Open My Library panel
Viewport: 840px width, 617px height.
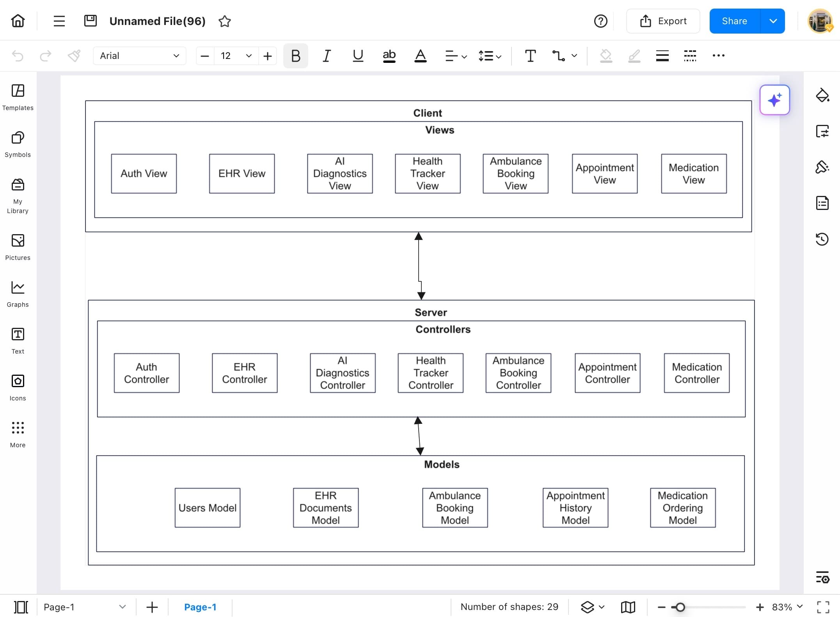pyautogui.click(x=18, y=194)
